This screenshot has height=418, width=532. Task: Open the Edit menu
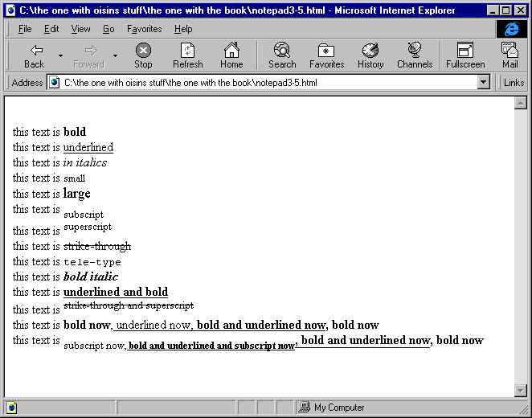pos(51,29)
